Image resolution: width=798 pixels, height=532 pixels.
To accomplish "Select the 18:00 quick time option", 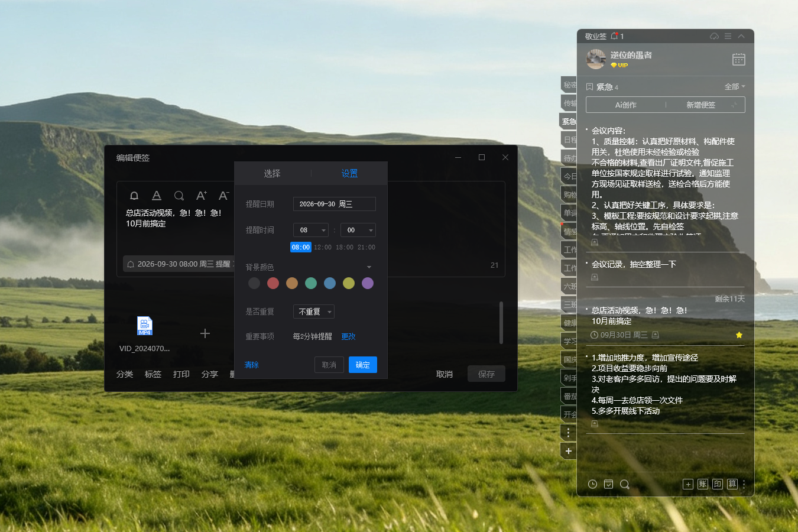I will 345,247.
